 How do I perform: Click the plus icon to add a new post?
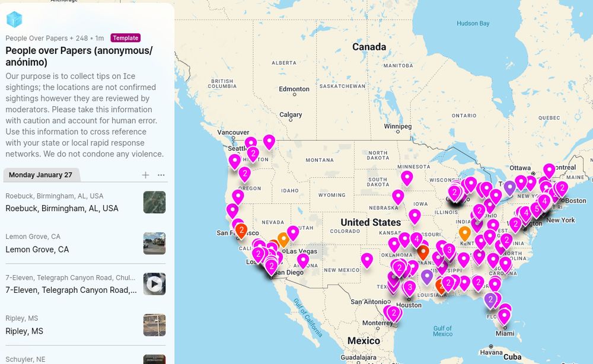pyautogui.click(x=145, y=175)
